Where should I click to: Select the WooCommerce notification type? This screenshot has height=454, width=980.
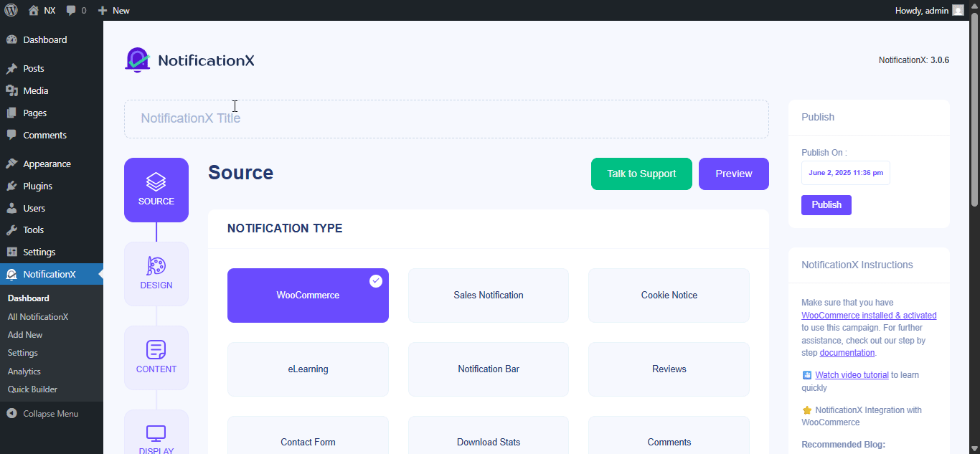[308, 295]
